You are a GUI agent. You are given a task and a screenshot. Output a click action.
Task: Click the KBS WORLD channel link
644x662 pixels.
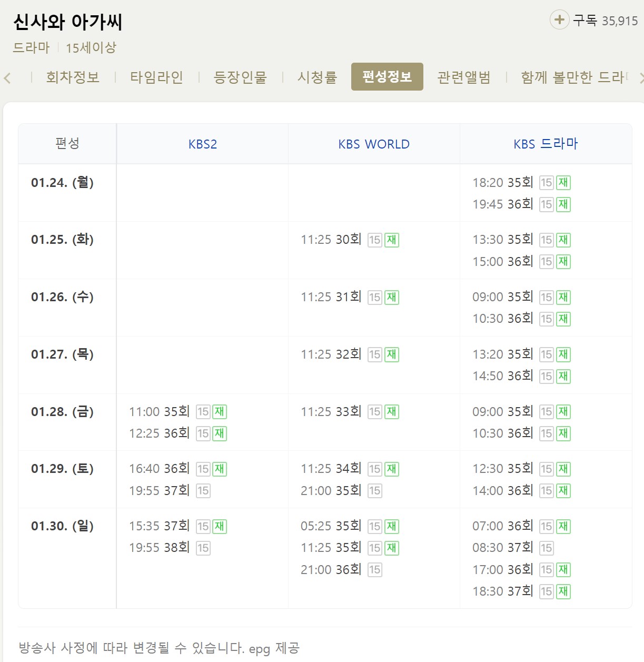pos(374,144)
